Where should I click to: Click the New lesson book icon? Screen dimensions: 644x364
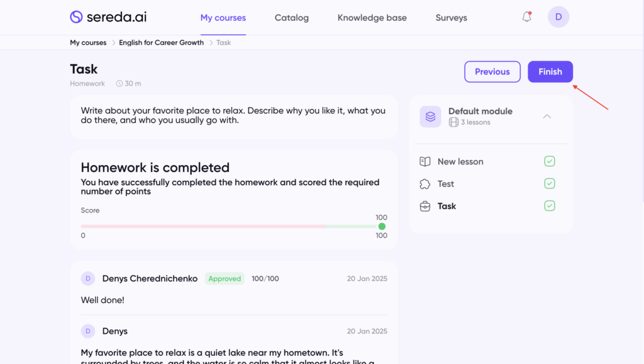tap(425, 162)
